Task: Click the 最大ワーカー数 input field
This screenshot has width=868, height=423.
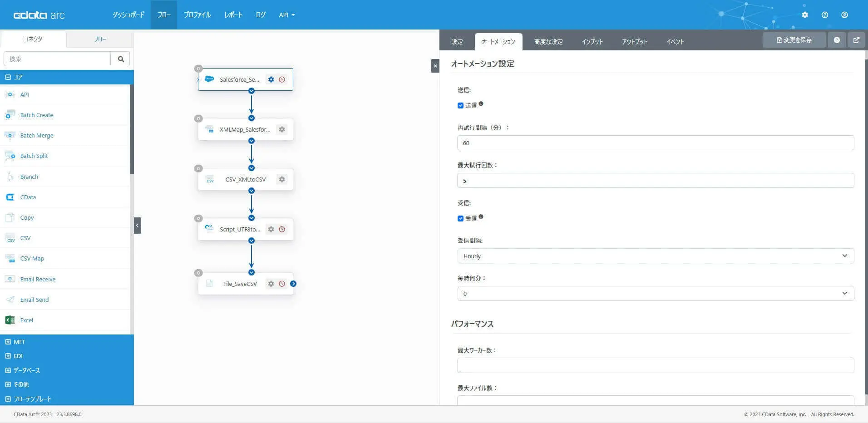Action: (656, 365)
